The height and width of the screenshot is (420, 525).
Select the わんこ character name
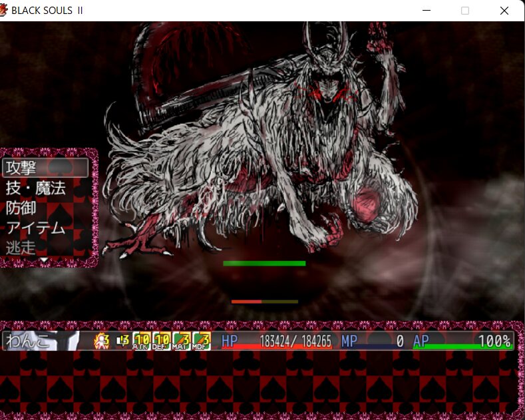tap(27, 341)
